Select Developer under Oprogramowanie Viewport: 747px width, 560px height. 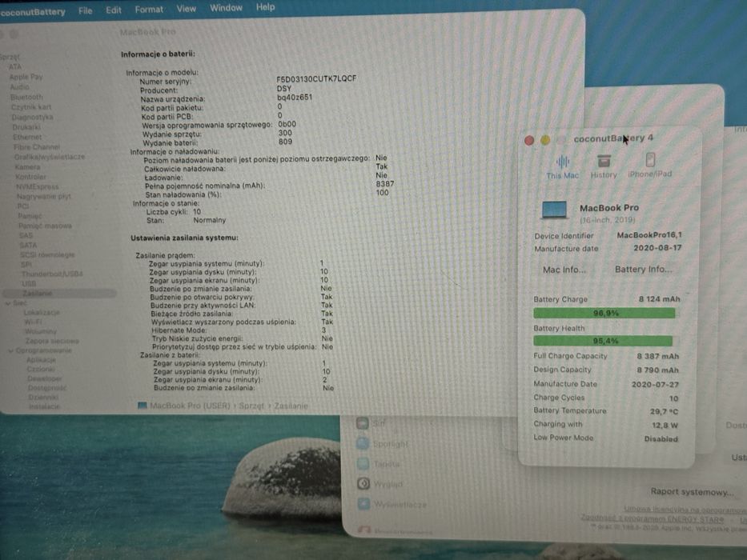[45, 378]
